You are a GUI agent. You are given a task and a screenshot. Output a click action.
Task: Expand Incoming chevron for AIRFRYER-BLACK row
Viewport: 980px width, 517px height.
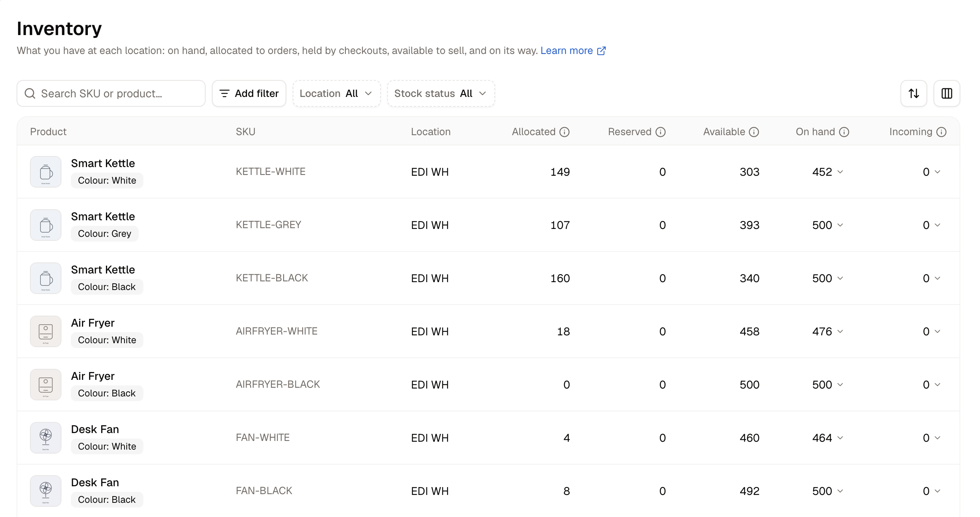point(937,385)
